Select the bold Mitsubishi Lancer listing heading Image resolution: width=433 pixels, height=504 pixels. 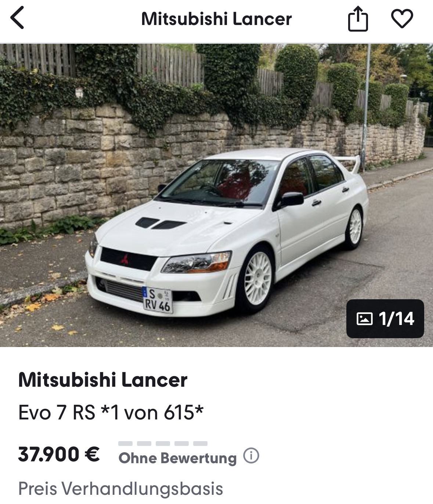[103, 380]
